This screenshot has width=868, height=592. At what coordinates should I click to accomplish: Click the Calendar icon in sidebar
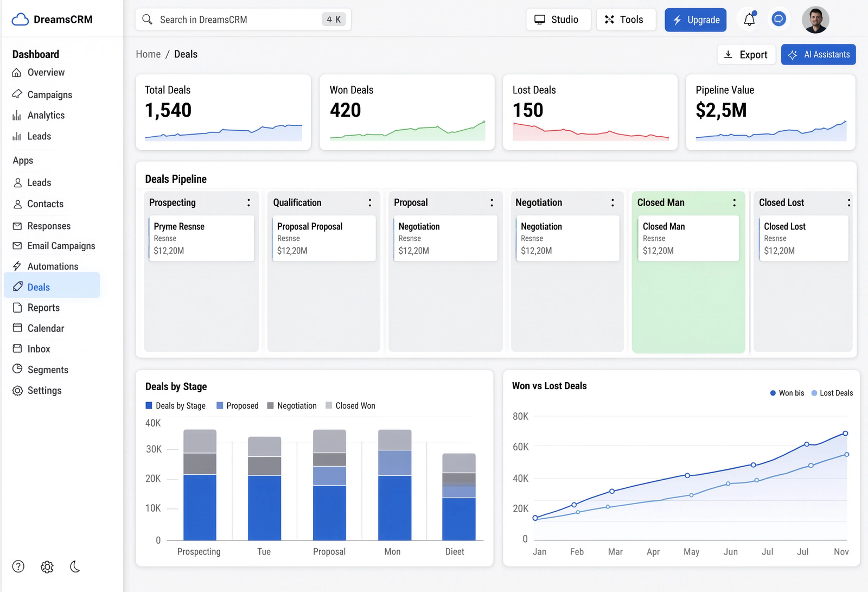coord(17,328)
